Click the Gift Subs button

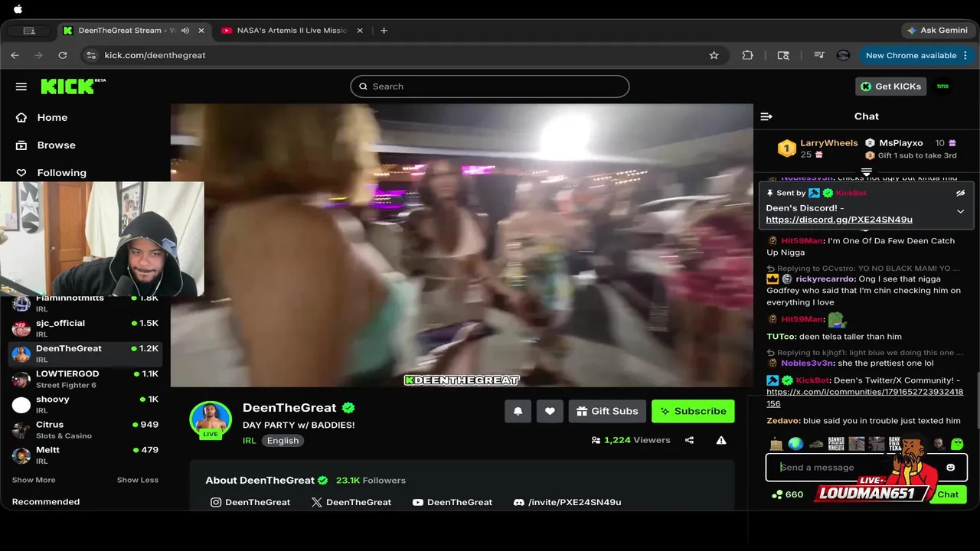pyautogui.click(x=607, y=411)
